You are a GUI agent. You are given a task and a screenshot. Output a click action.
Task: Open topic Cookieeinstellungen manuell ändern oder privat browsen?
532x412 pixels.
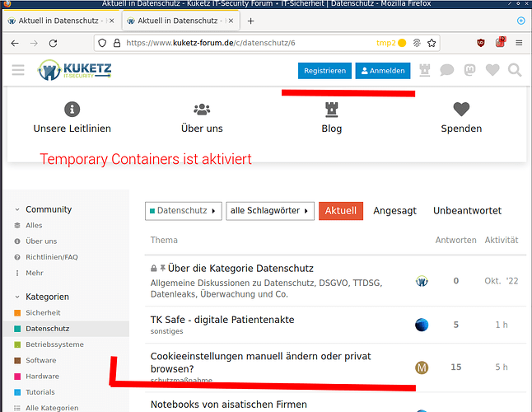point(260,363)
